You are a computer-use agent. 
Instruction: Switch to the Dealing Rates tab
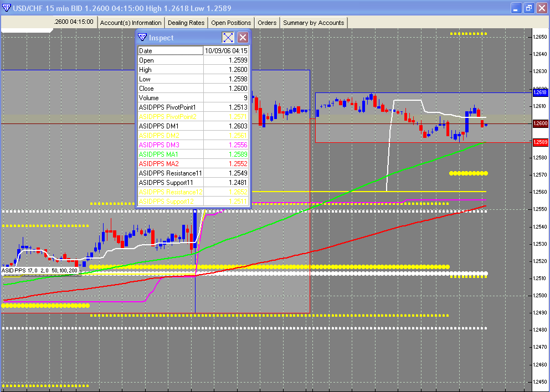pos(186,23)
